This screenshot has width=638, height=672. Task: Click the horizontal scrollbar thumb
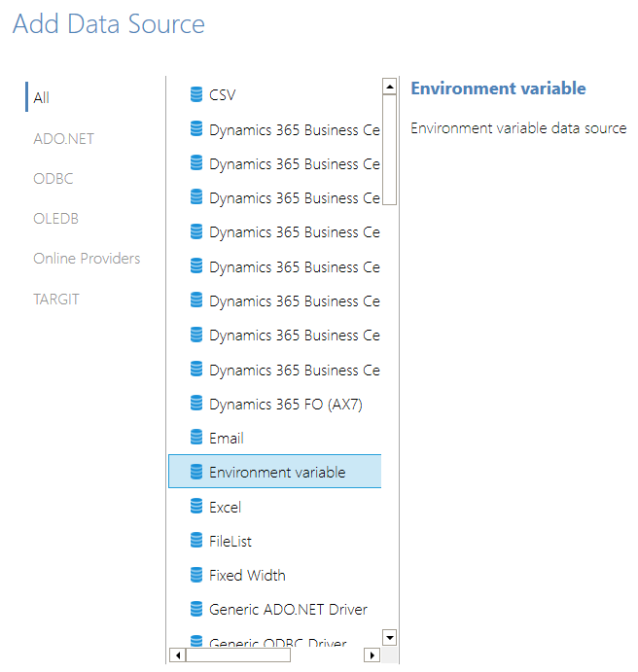(x=238, y=654)
